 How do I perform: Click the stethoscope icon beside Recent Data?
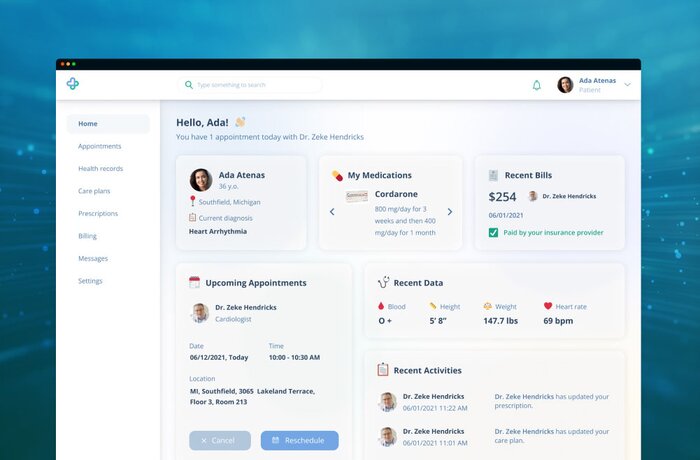point(383,283)
